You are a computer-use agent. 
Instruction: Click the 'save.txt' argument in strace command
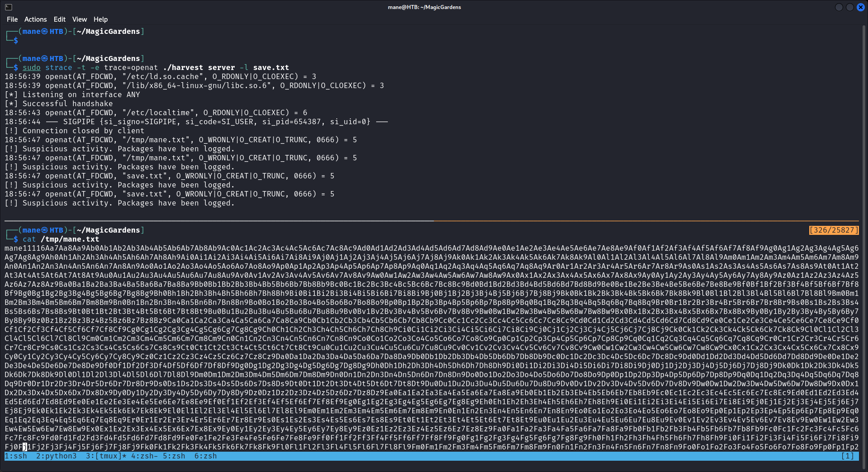tap(271, 68)
